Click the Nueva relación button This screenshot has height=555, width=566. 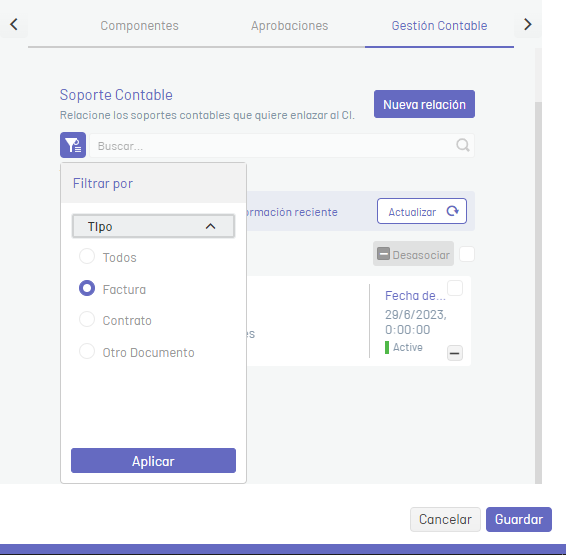pyautogui.click(x=424, y=104)
